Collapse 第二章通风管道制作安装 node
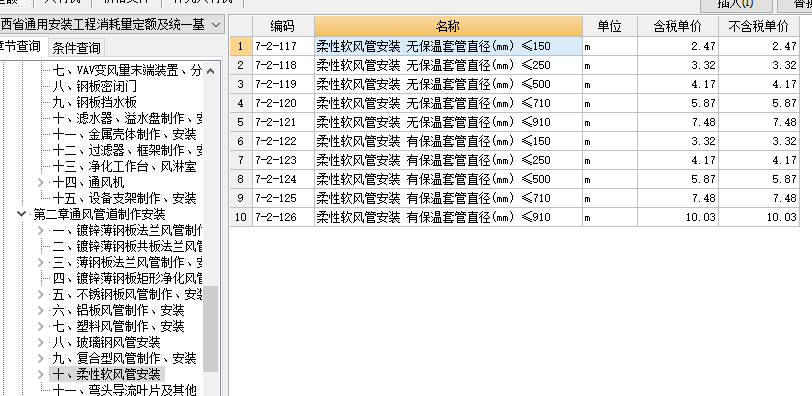 tap(21, 214)
